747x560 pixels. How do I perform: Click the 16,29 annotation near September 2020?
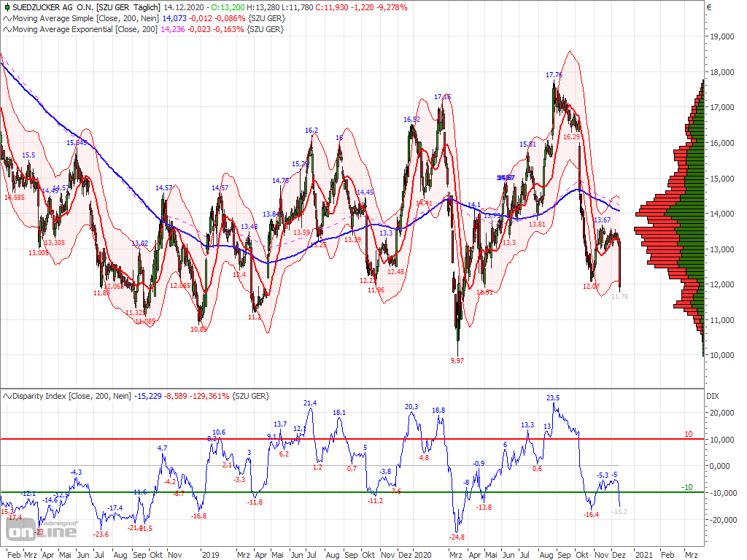pos(571,136)
